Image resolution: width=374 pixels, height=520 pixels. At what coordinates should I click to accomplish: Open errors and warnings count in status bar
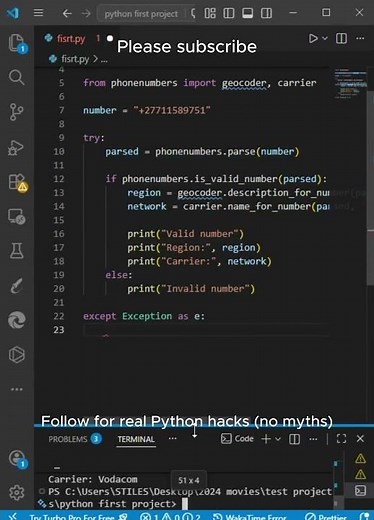pyautogui.click(x=170, y=517)
